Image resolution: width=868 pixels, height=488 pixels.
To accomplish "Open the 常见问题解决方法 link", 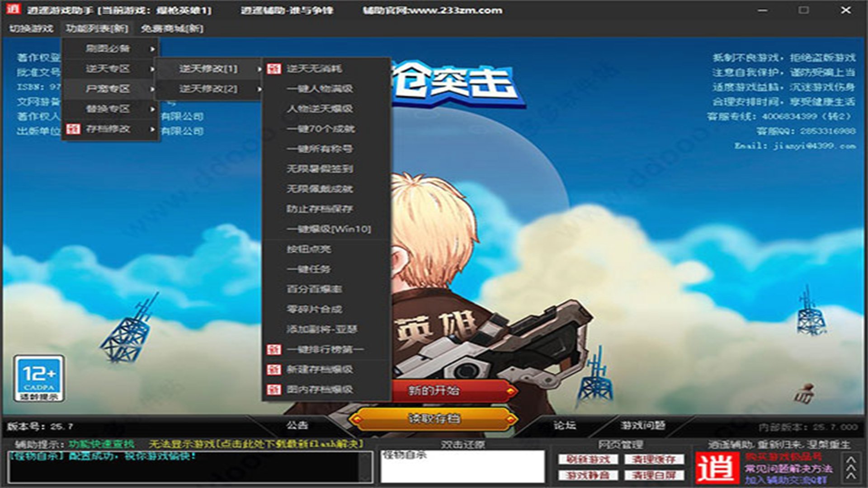I will pyautogui.click(x=788, y=469).
